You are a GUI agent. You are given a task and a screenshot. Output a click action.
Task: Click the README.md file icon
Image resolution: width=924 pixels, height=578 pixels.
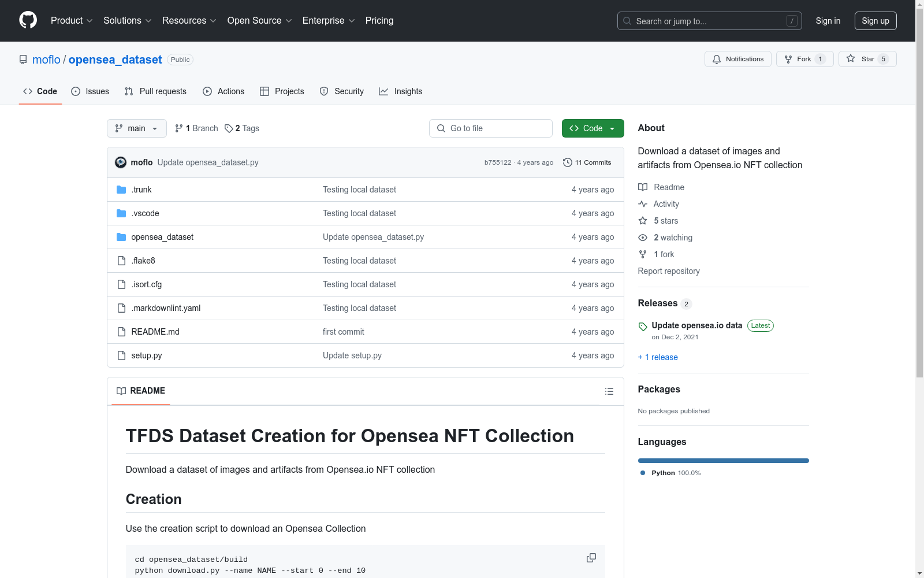[121, 332]
